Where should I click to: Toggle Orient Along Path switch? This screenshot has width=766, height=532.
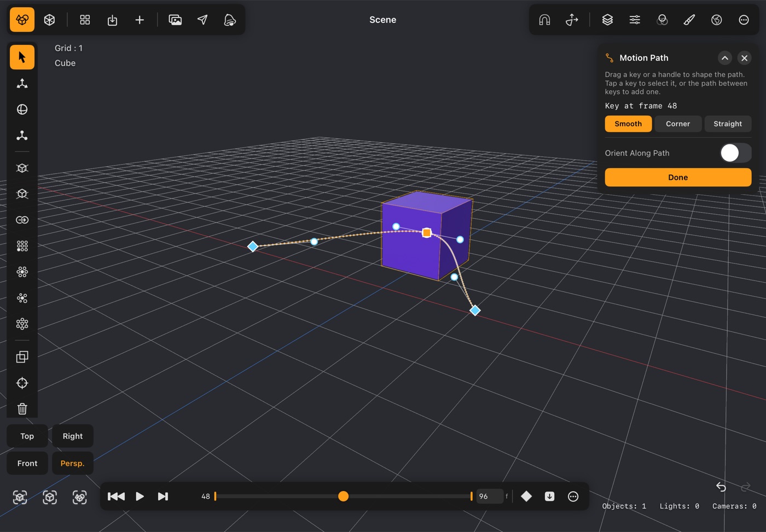735,153
